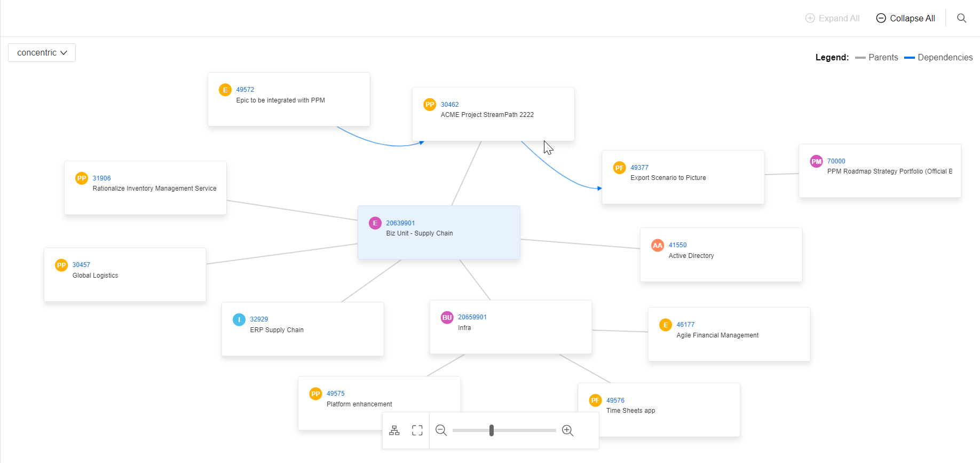Viewport: 980px width, 463px height.
Task: Open item link 49576 for Time Sheets
Action: [x=615, y=401]
